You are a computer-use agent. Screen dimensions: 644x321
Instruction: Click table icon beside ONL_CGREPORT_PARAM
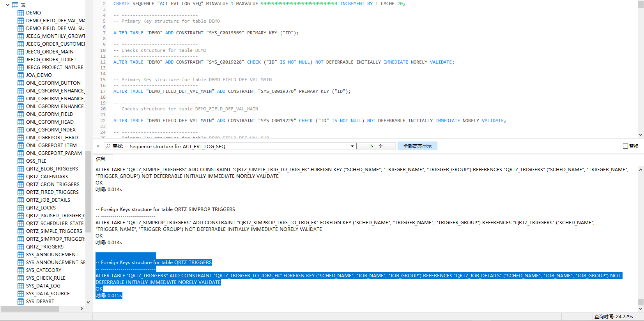pos(21,153)
